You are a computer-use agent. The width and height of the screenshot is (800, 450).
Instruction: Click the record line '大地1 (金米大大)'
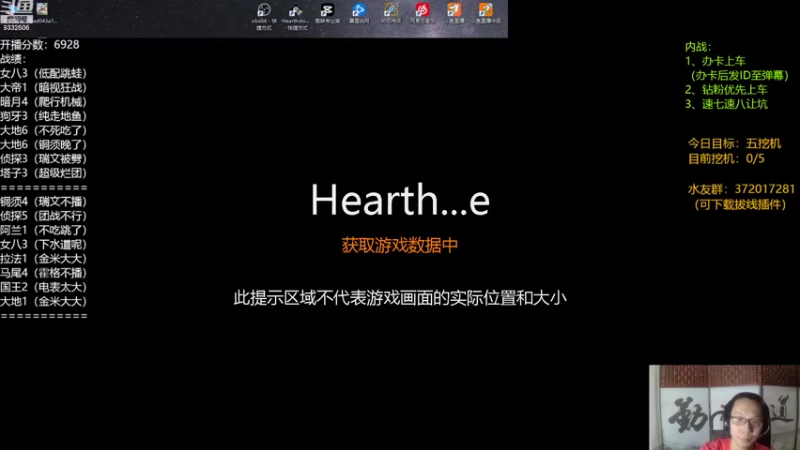pos(43,302)
